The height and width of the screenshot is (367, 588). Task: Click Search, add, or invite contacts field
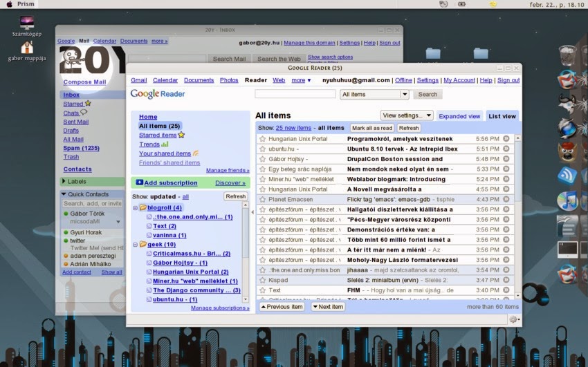click(x=92, y=203)
